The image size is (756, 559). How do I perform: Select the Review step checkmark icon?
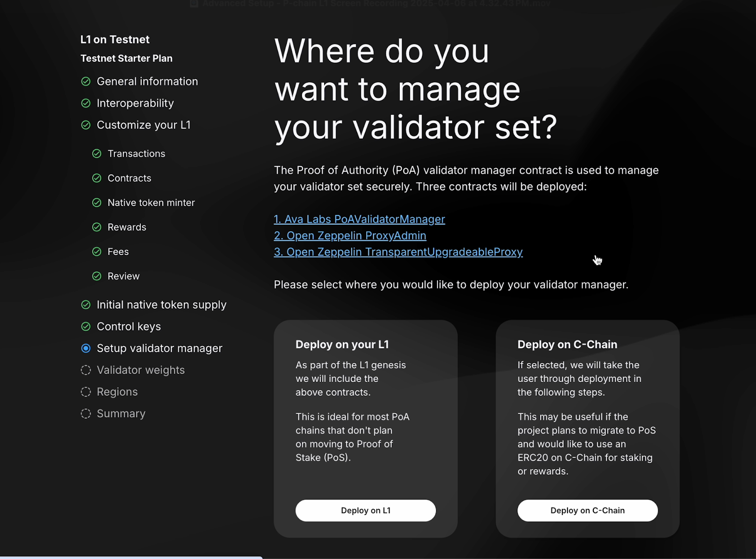(x=97, y=276)
